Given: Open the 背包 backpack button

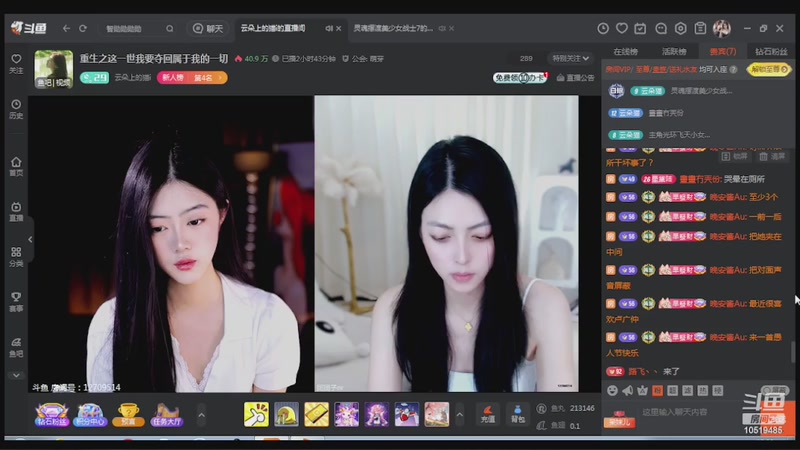Looking at the screenshot, I should 518,414.
